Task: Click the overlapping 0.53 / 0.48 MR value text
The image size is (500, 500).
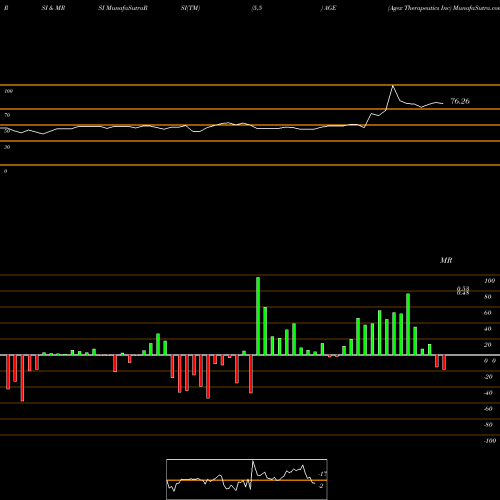Action: 463,291
